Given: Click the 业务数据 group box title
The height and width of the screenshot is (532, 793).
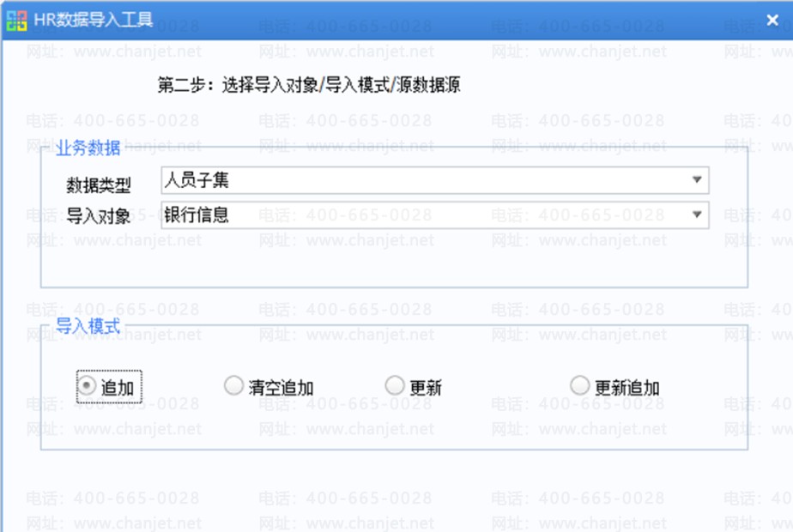Looking at the screenshot, I should click(x=88, y=148).
